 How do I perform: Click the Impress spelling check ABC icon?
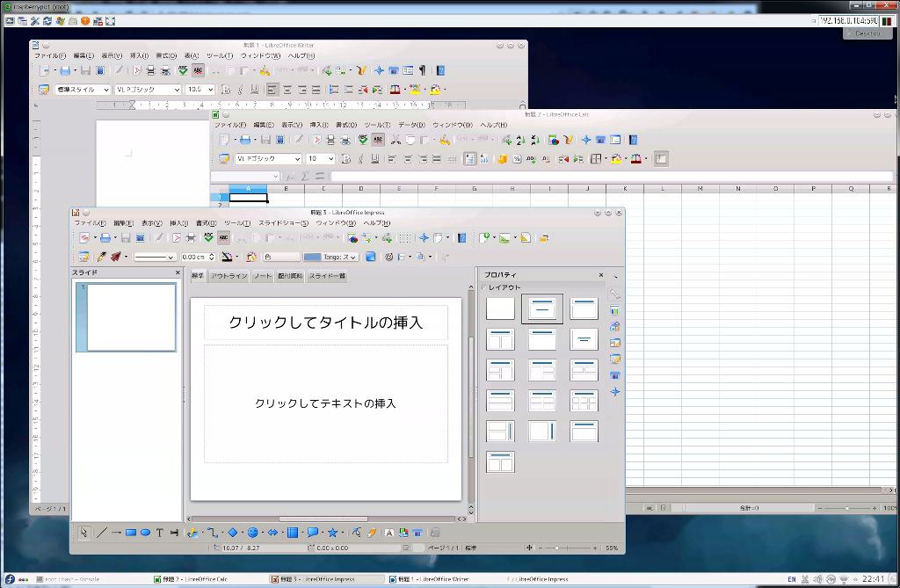point(208,237)
